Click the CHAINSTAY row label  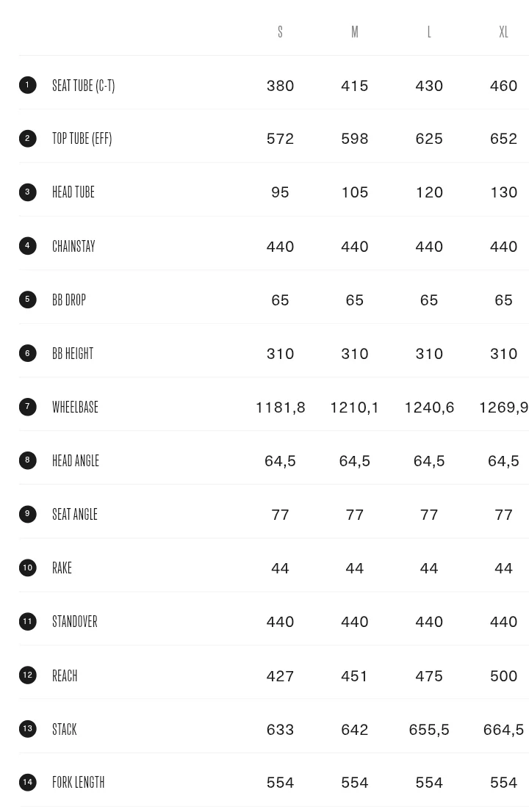pos(73,246)
